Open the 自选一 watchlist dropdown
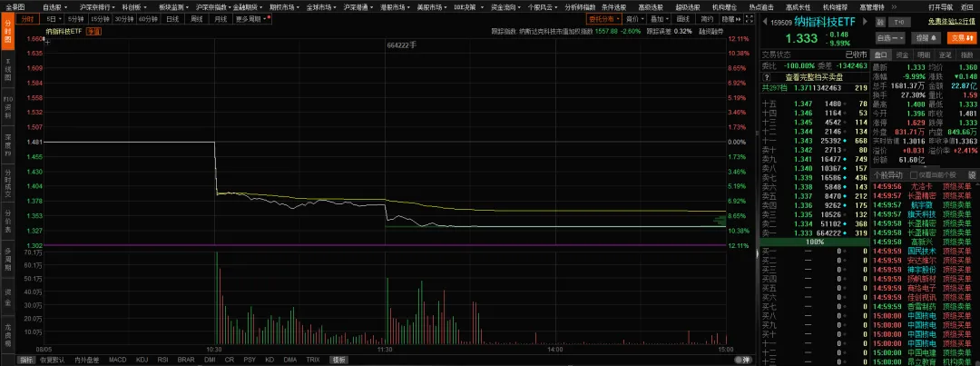Image resolution: width=980 pixels, height=366 pixels. [891, 39]
